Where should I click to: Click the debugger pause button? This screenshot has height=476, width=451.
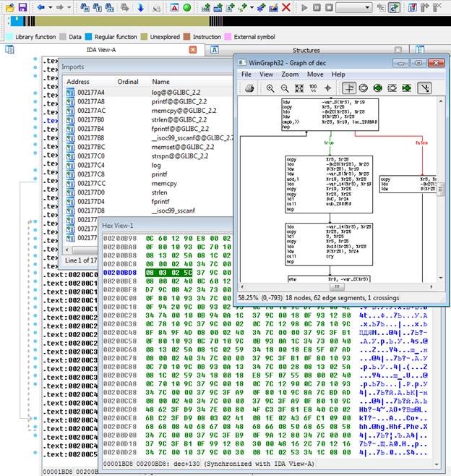click(317, 7)
